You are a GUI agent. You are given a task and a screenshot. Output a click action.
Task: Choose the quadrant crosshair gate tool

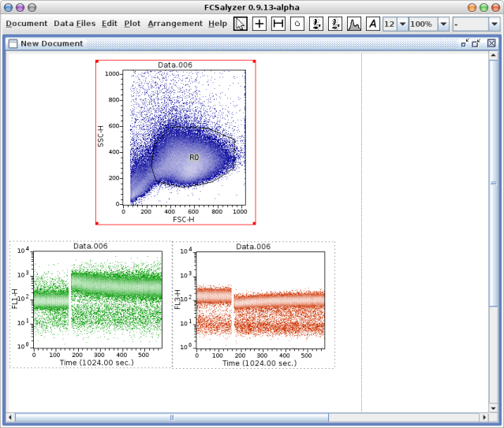point(259,24)
